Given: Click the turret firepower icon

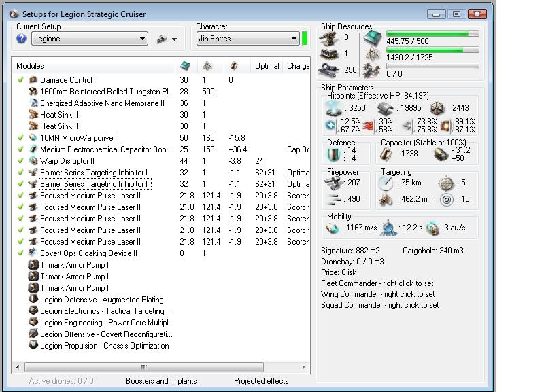Looking at the screenshot, I should click(333, 183).
